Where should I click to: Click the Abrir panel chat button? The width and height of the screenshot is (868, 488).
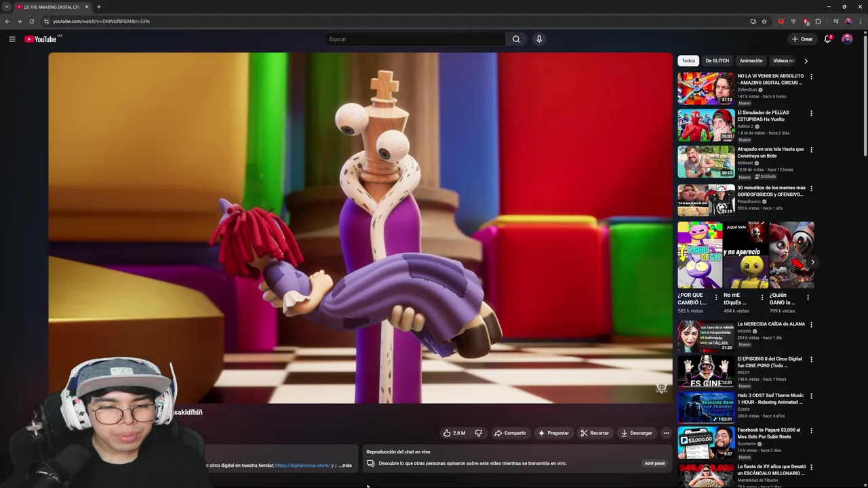point(654,464)
